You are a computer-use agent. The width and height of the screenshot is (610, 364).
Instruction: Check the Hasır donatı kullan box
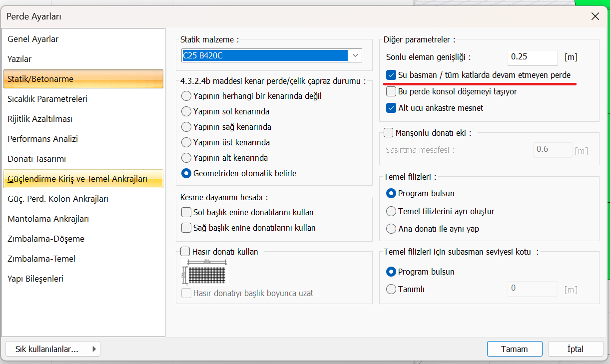(x=185, y=252)
